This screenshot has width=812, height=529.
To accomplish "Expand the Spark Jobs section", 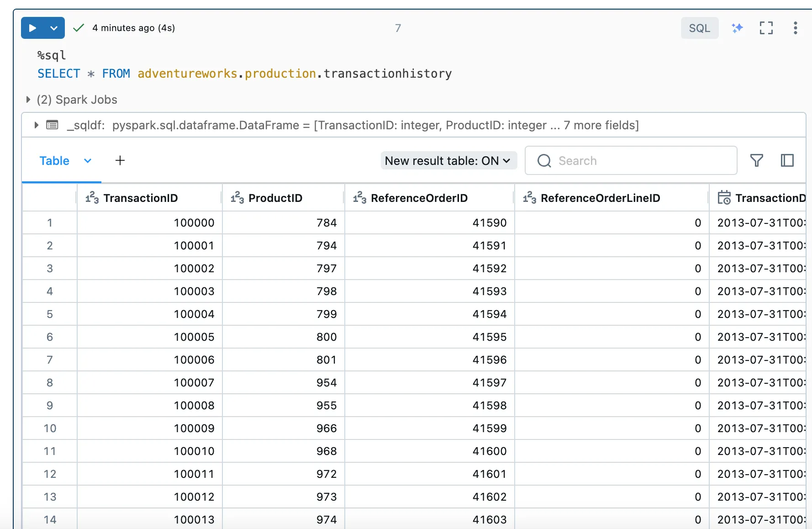I will 28,100.
